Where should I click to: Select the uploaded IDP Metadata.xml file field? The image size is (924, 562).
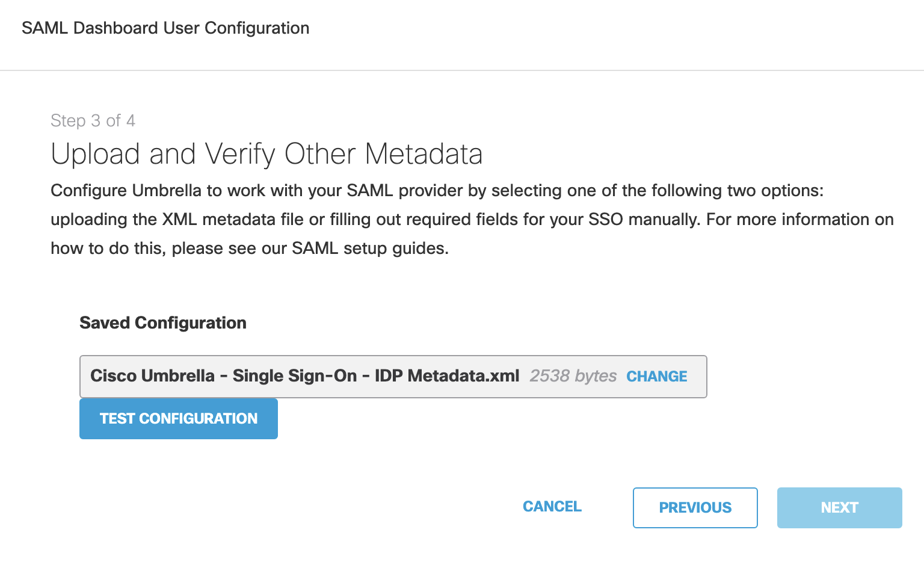point(393,377)
